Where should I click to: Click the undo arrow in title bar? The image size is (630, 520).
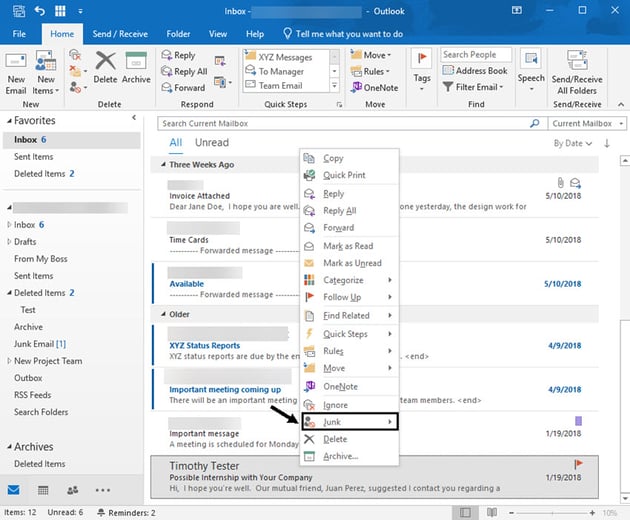pyautogui.click(x=40, y=11)
